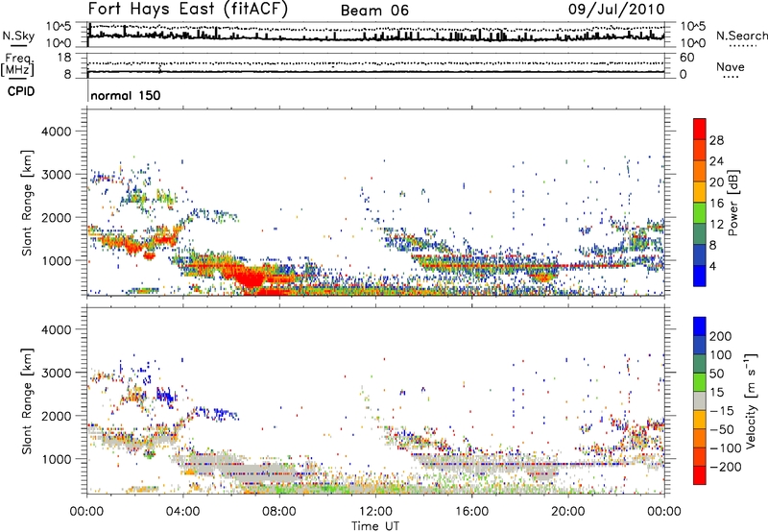The width and height of the screenshot is (768, 532).
Task: Select the "N.Sky" legend label
Action: (18, 36)
